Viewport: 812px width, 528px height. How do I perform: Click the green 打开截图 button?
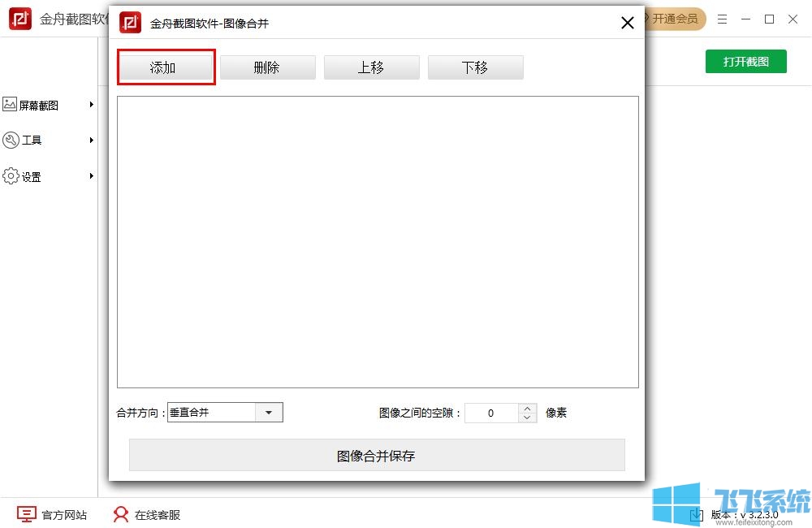coord(745,61)
